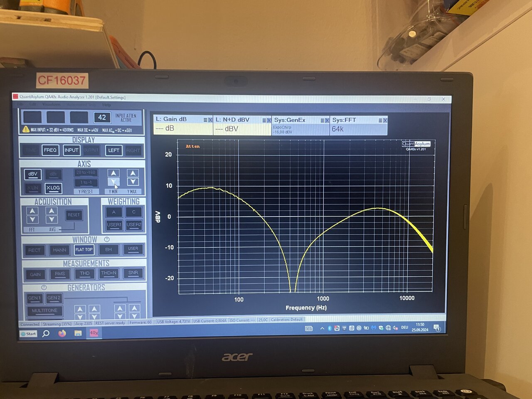
Task: Close the Sys:GenEx measurement tile
Action: click(327, 120)
